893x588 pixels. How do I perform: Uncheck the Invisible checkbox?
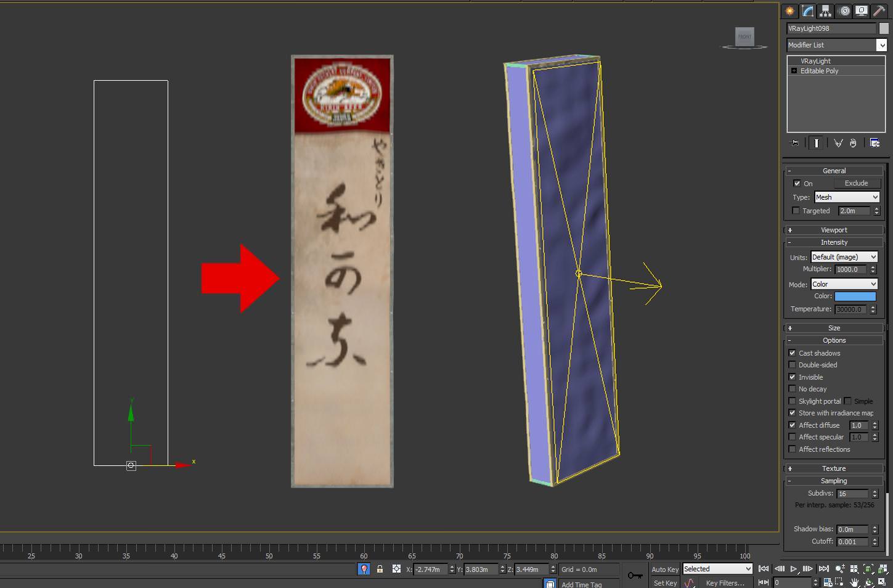[x=793, y=377]
